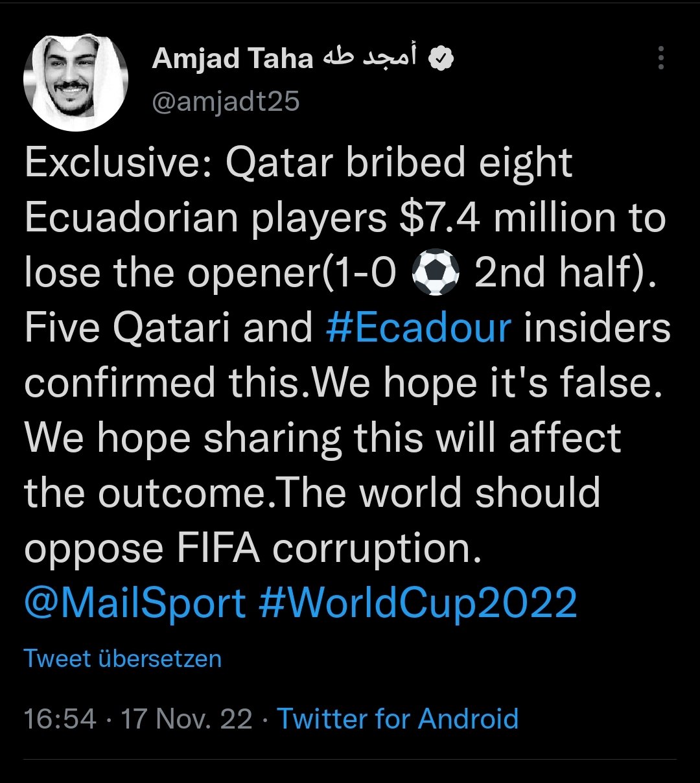Click the 16:54 timestamp
The width and height of the screenshot is (700, 783).
(x=60, y=719)
